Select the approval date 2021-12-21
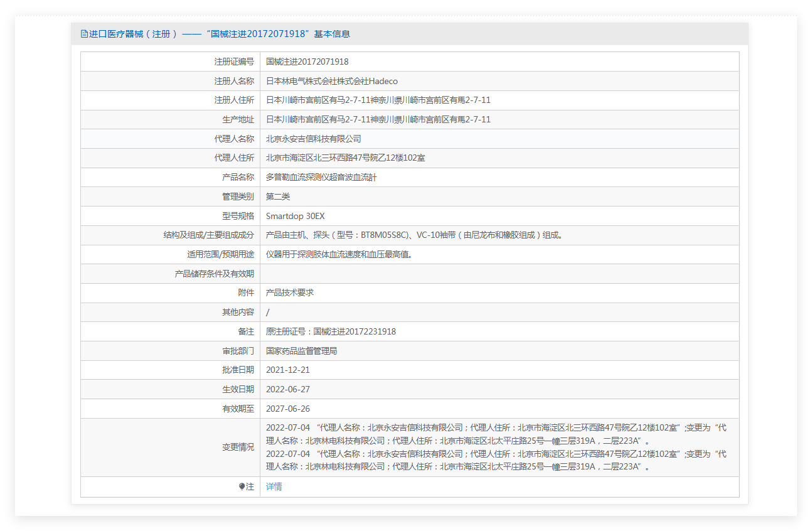 (x=288, y=370)
